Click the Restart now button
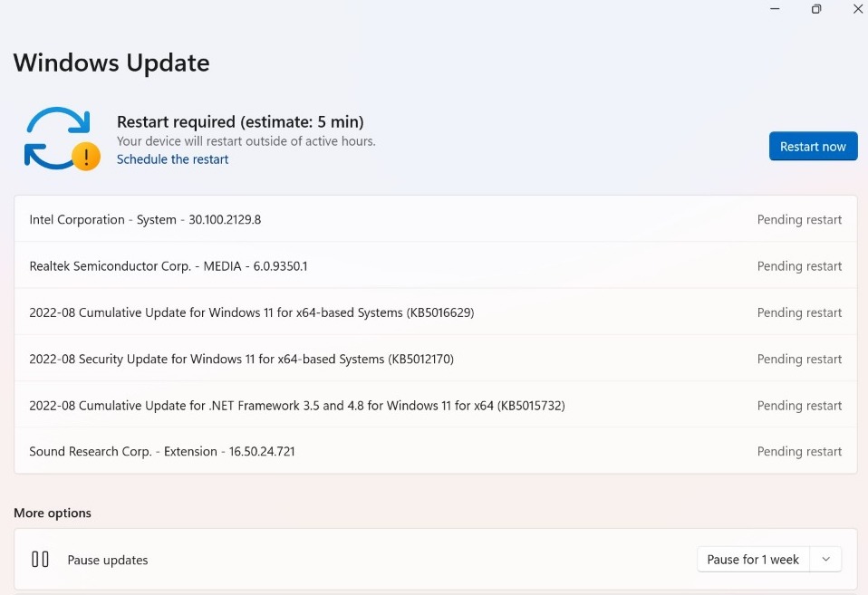 813,146
